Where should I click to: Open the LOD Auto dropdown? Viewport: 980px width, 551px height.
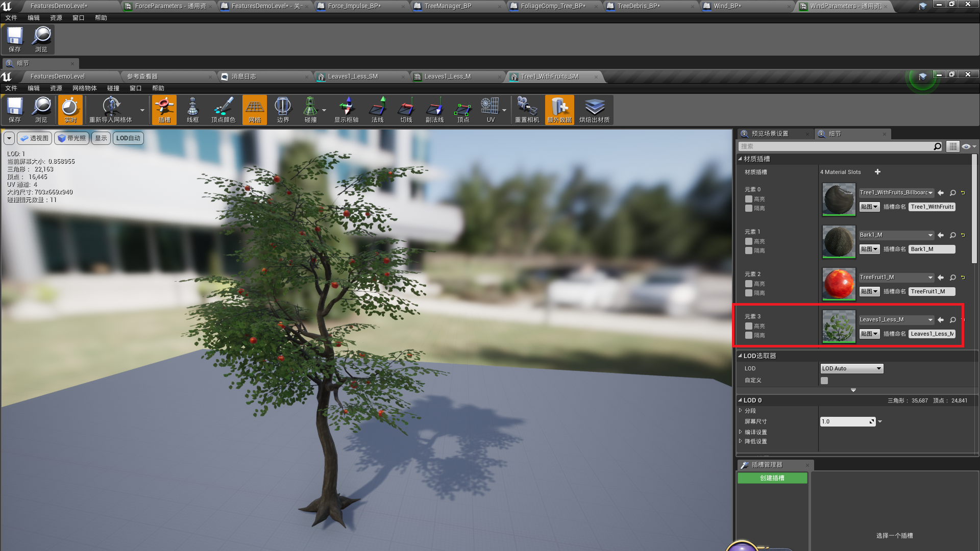[x=851, y=368]
